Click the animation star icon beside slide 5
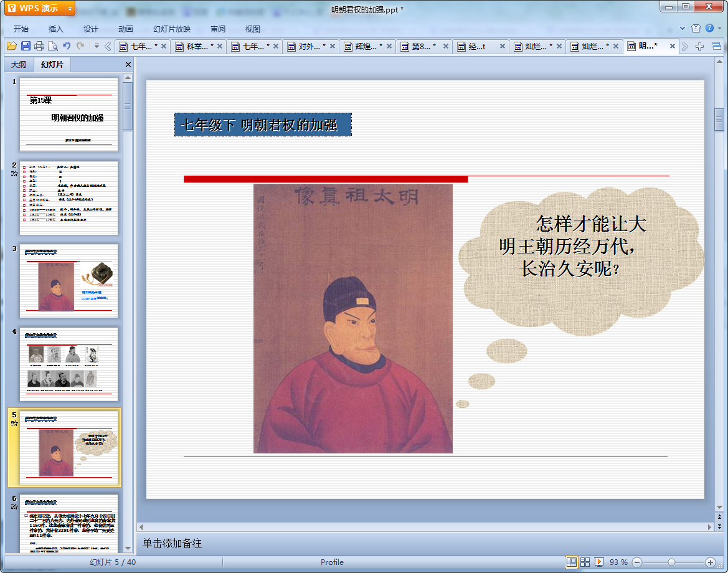728x573 pixels. pos(14,424)
